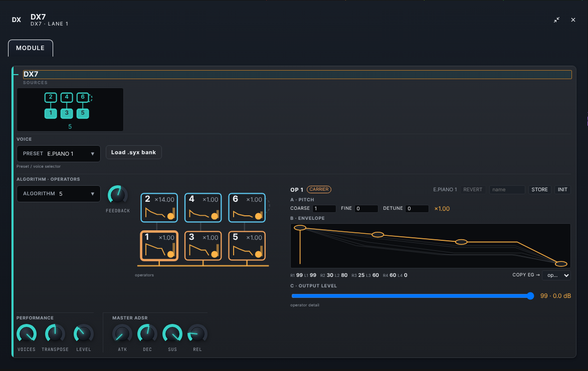Click the L1 value 99
Screen dimensions: 588x371
pyautogui.click(x=313, y=275)
